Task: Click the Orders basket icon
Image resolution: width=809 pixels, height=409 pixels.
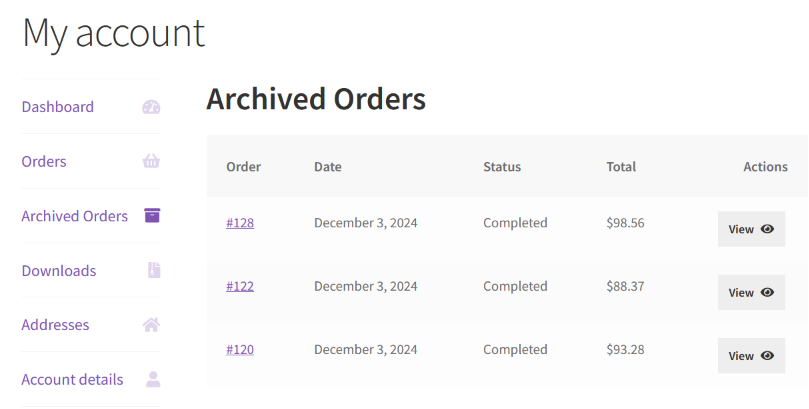Action: [x=151, y=161]
